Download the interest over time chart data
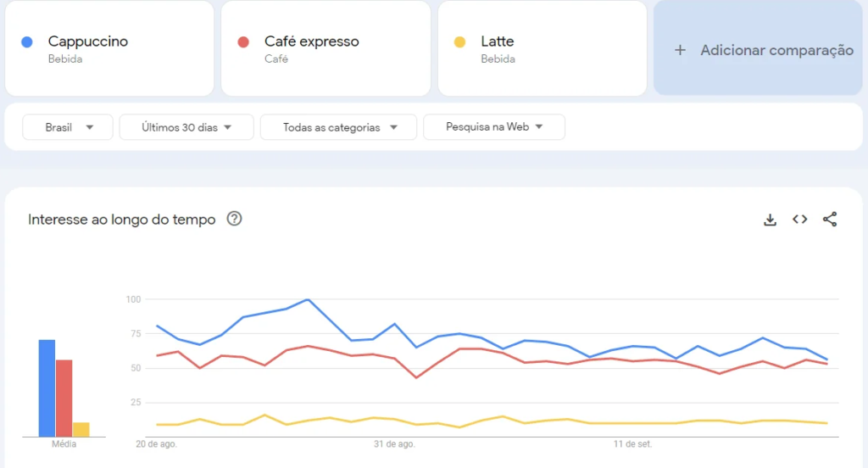This screenshot has height=468, width=868. tap(770, 220)
